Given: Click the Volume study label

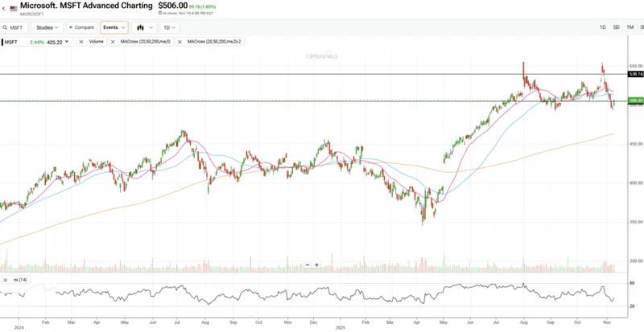Looking at the screenshot, I should click(96, 42).
